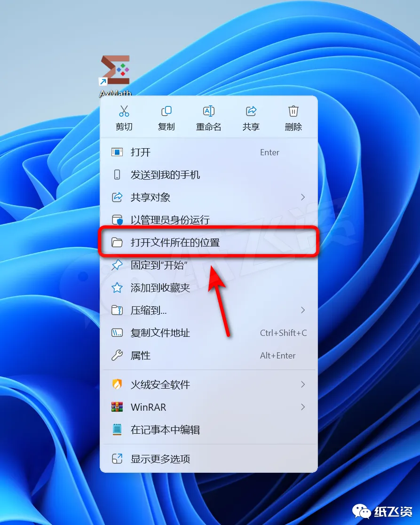Image resolution: width=420 pixels, height=525 pixels.
Task: Click the Cut (剪切) scissors icon
Action: (x=124, y=111)
